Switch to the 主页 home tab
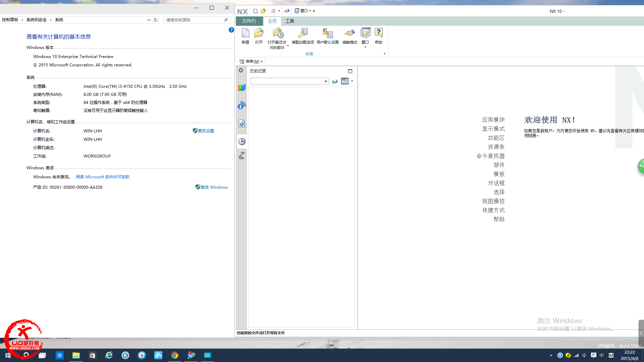The image size is (644, 362). 272,21
